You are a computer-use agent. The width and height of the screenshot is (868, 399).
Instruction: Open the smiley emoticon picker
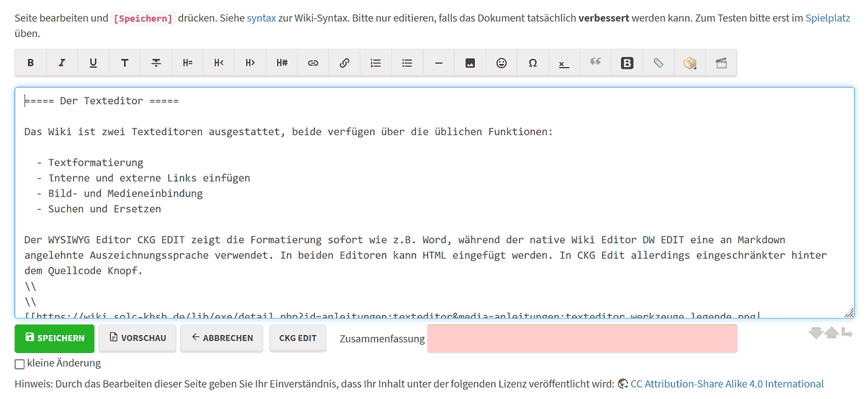click(502, 63)
